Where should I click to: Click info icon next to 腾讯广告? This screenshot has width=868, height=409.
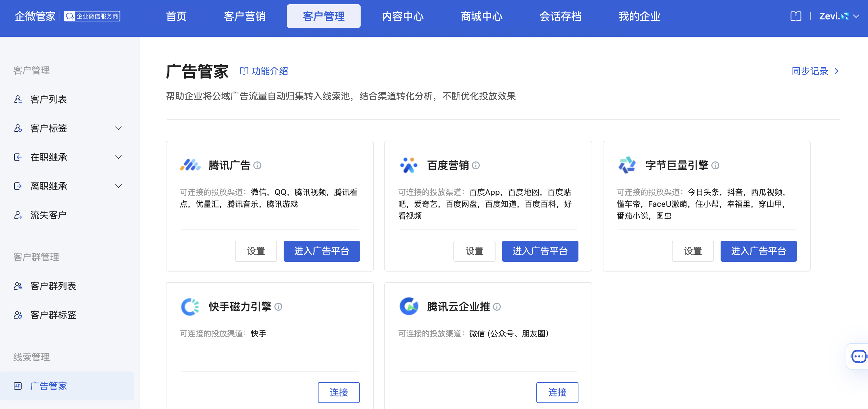(x=257, y=165)
